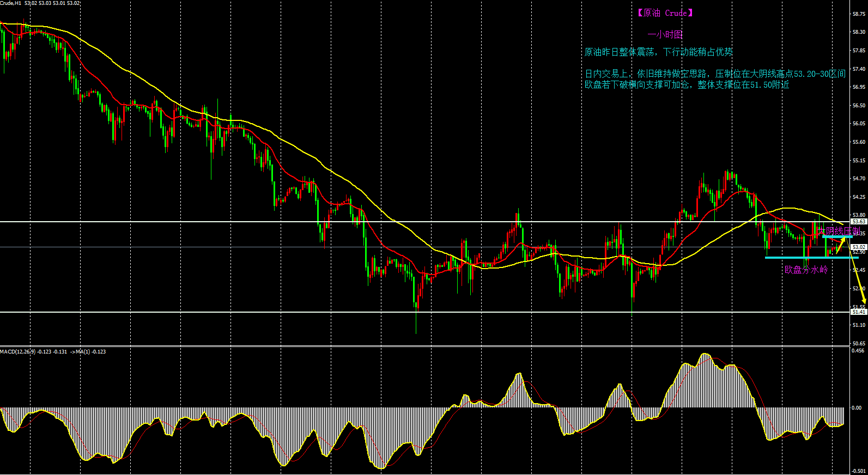Viewport: 868px width, 475px height.
Task: Click the 58.75 price axis label
Action: tap(859, 14)
